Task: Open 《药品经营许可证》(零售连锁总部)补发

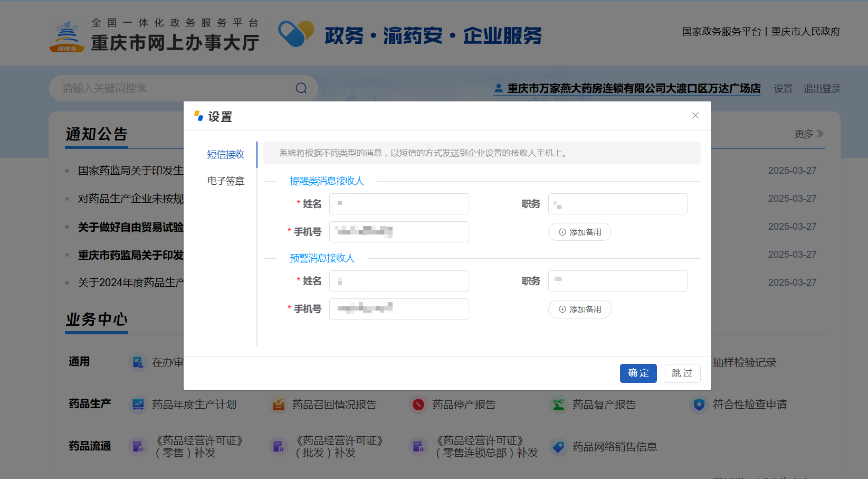Action: pyautogui.click(x=485, y=447)
